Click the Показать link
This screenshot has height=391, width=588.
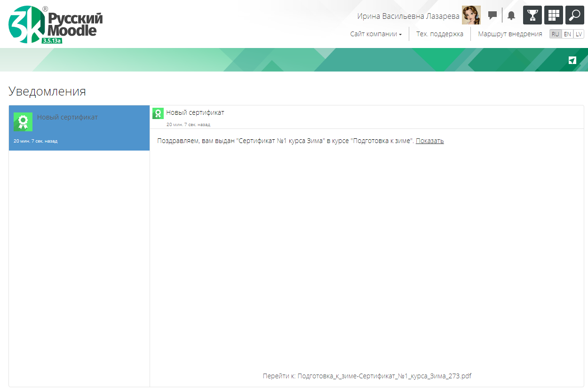[x=429, y=141]
